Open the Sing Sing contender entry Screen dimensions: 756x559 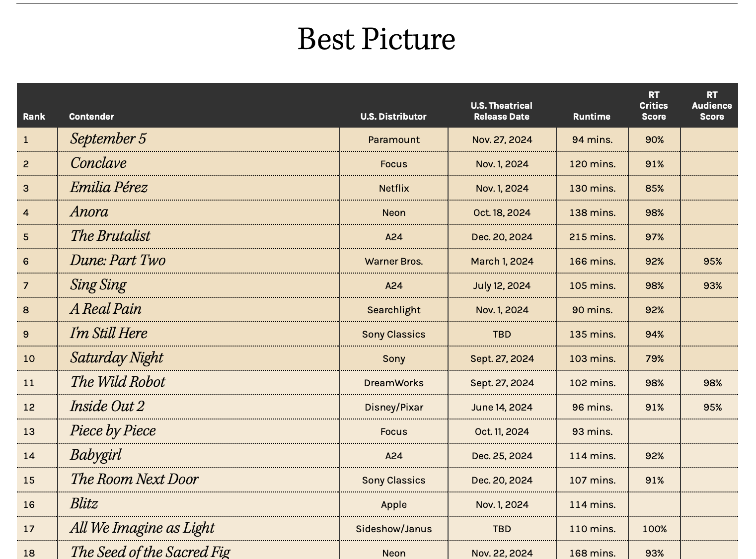98,285
